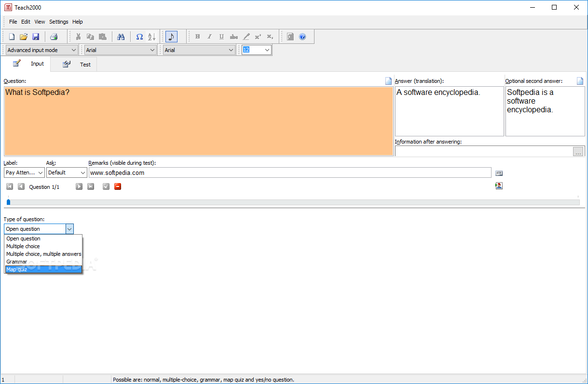Open the Help menu
Screen dimensions: 588x384
78,22
